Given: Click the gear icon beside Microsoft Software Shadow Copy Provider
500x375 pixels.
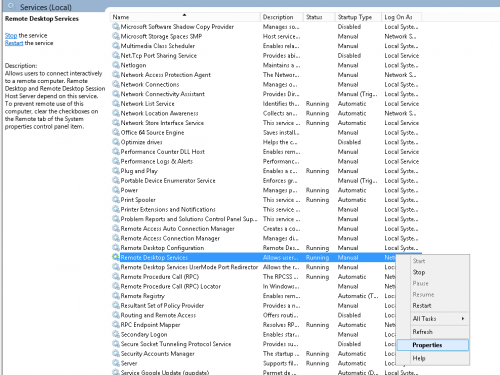Looking at the screenshot, I should [116, 26].
